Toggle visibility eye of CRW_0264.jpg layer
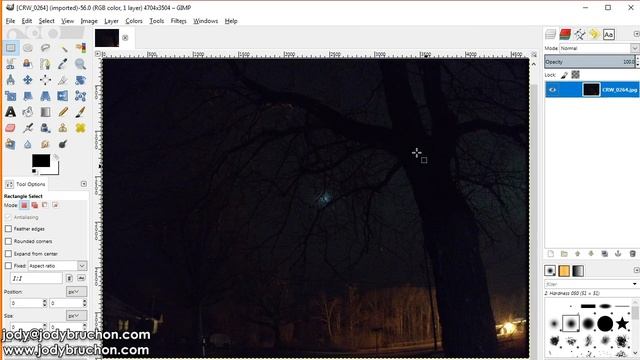The width and height of the screenshot is (640, 360). 553,90
